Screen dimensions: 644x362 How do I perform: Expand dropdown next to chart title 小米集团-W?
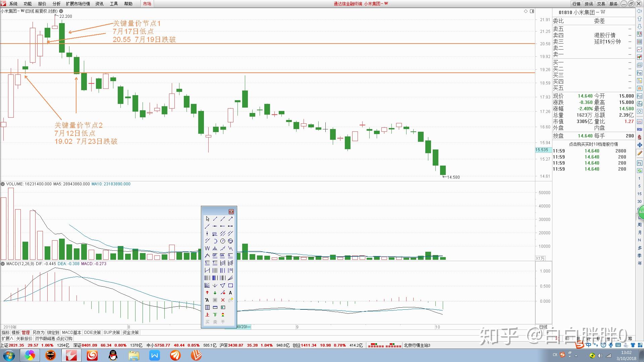tap(61, 11)
